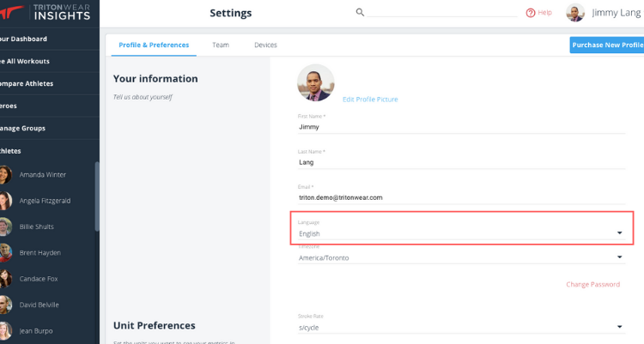Select athlete Angela Fitzgerald
The height and width of the screenshot is (344, 644).
[45, 201]
